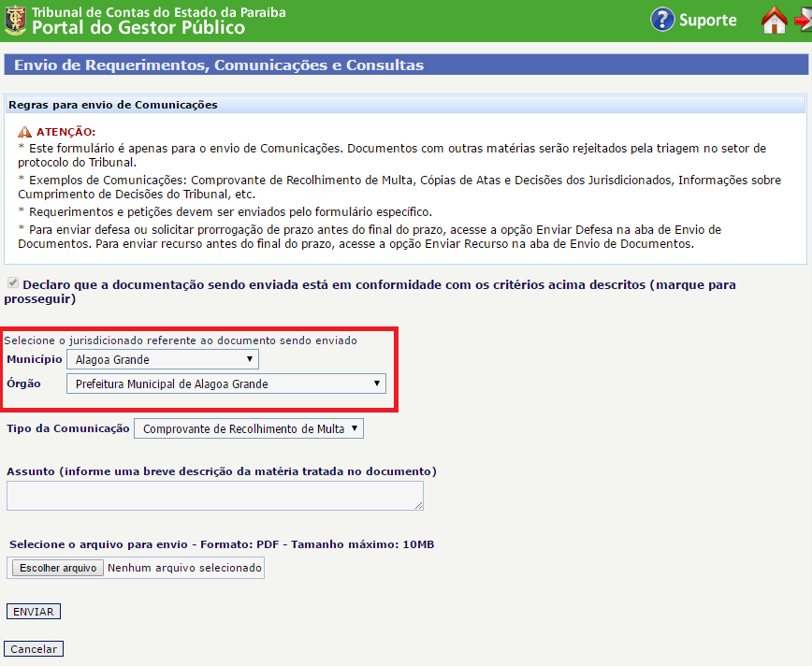
Task: Click the Escolher arquivo file button
Action: (x=58, y=568)
